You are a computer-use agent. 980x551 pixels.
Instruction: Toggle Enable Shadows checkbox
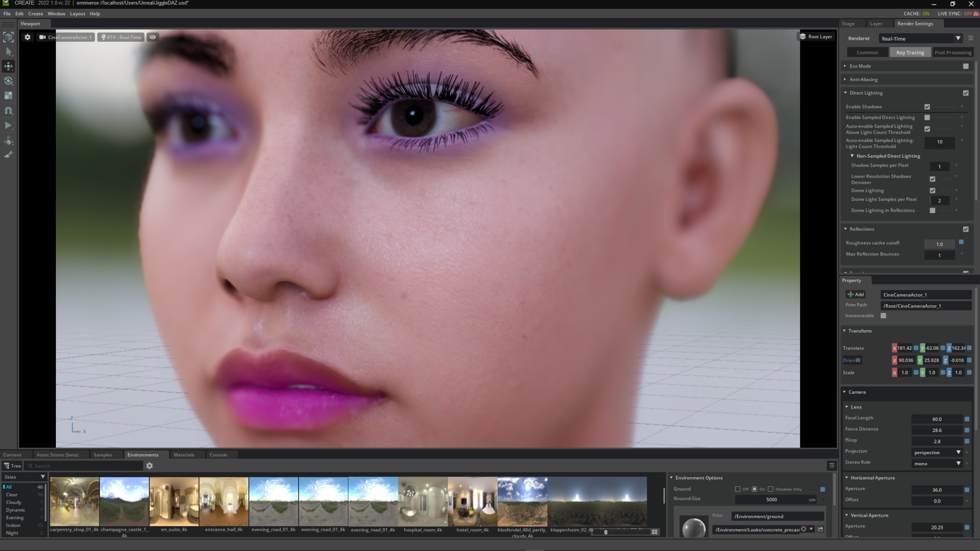click(928, 106)
